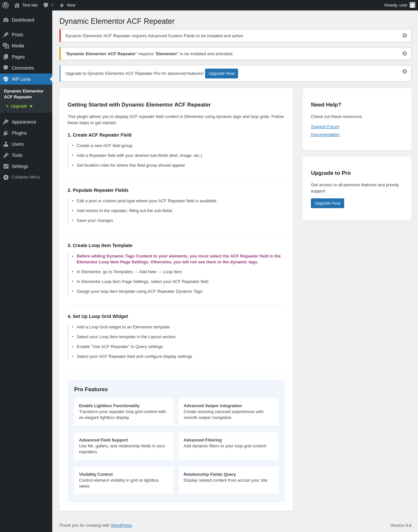Click the green Upgrade submenu item
This screenshot has height=532, width=418.
click(19, 106)
